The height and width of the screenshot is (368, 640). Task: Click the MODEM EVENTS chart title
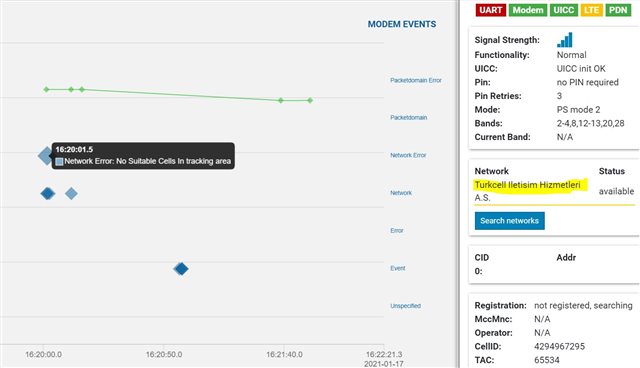[402, 24]
